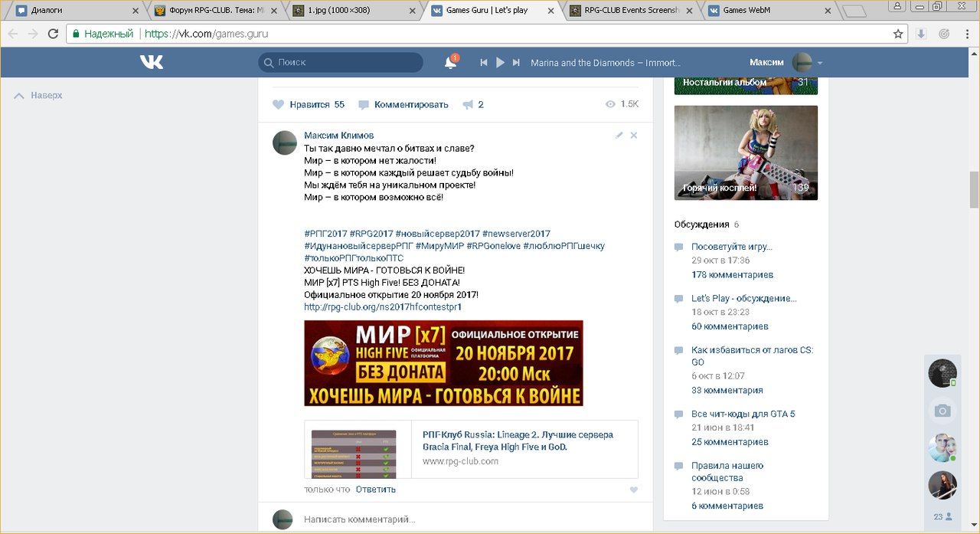Open discussion Все чит-коды для GTA 5
Image resolution: width=980 pixels, height=534 pixels.
[x=743, y=414]
